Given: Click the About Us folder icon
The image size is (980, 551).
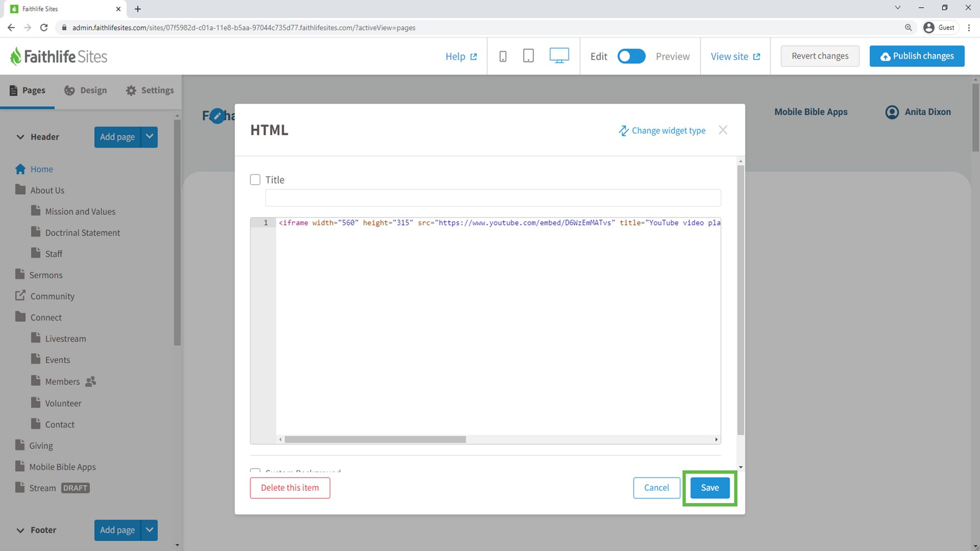Looking at the screenshot, I should (x=20, y=190).
